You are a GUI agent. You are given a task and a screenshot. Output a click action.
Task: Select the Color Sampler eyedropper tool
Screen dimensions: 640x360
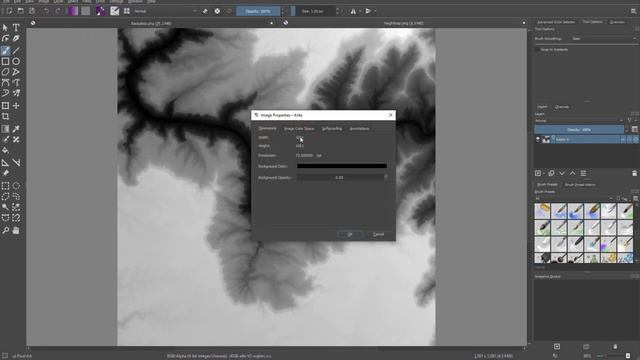click(x=16, y=129)
